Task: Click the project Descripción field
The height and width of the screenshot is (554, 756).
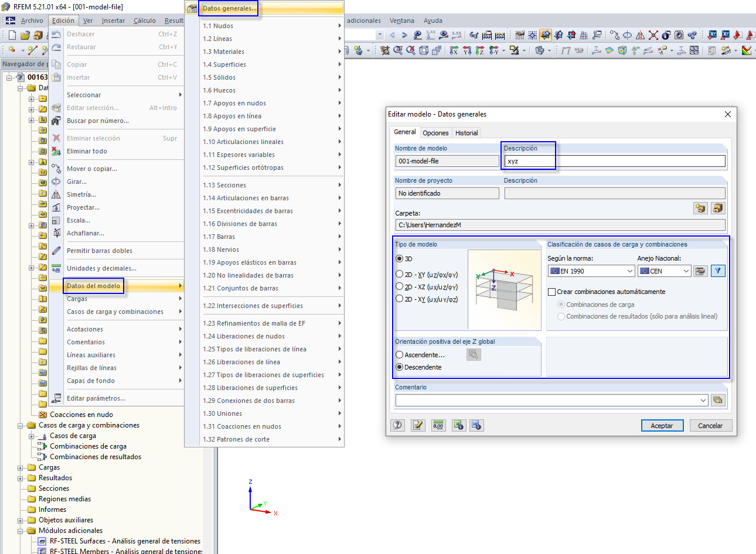Action: click(x=615, y=193)
